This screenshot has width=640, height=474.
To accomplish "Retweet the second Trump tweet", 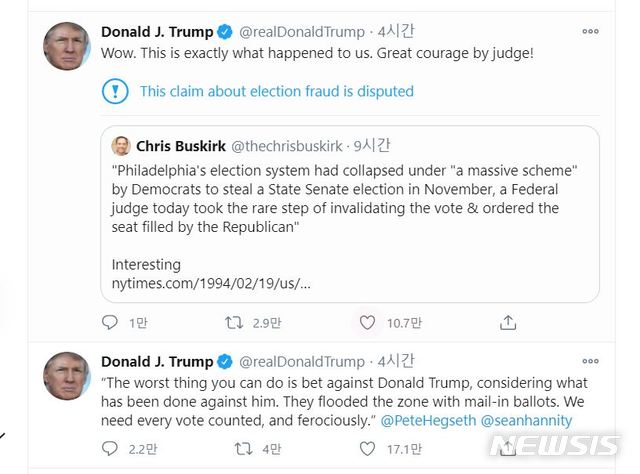I will tap(240, 449).
